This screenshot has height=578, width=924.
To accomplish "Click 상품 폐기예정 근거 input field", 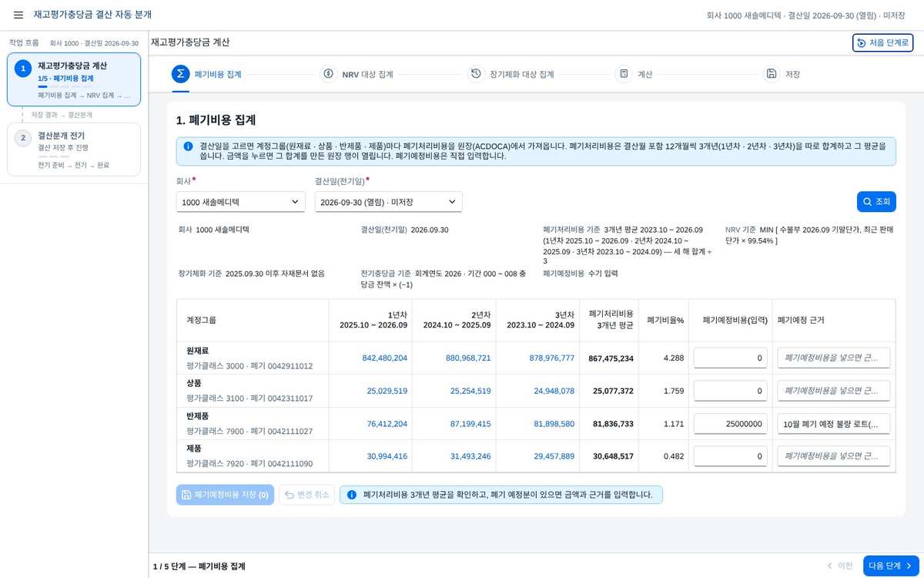I will tap(834, 391).
